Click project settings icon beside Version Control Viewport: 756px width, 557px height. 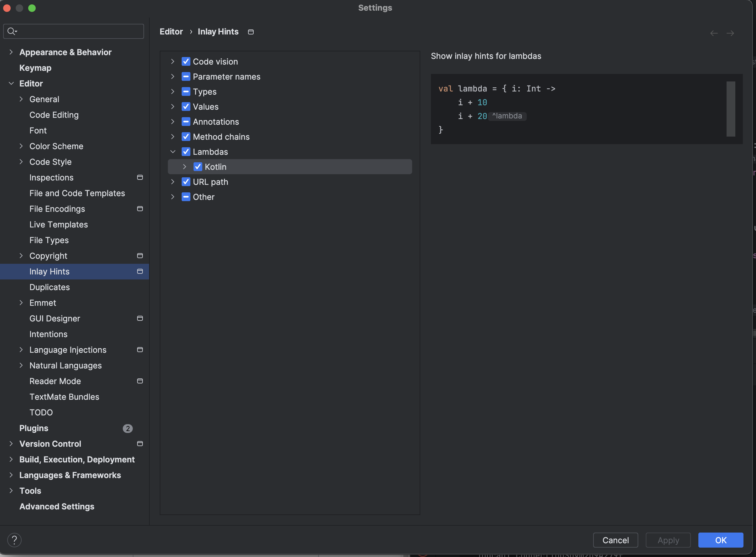[140, 444]
